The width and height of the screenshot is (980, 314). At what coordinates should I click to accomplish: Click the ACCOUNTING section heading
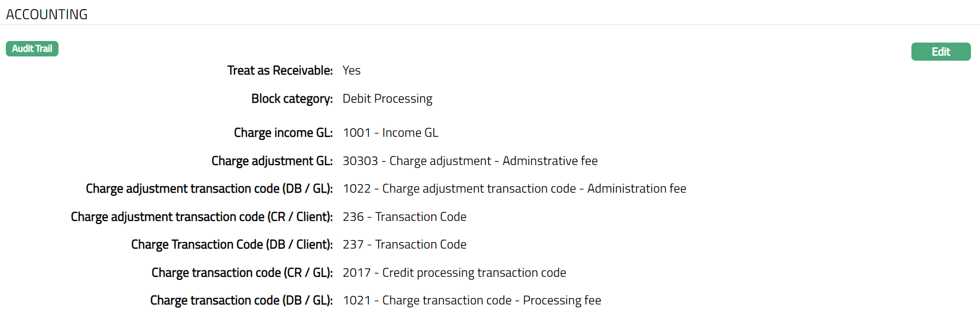pyautogui.click(x=47, y=14)
